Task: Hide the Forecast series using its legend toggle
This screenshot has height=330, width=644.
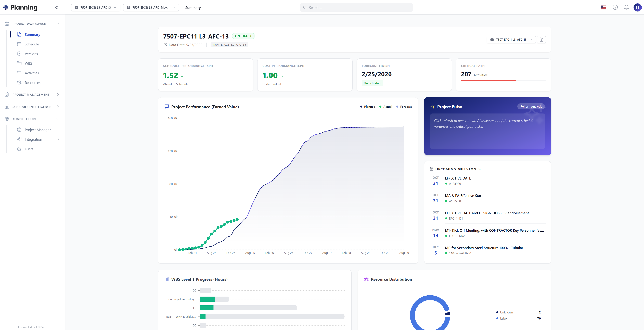Action: 404,107
